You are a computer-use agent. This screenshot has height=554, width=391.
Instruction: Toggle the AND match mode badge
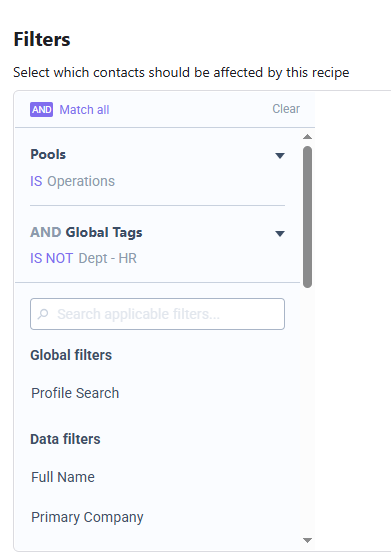[41, 110]
